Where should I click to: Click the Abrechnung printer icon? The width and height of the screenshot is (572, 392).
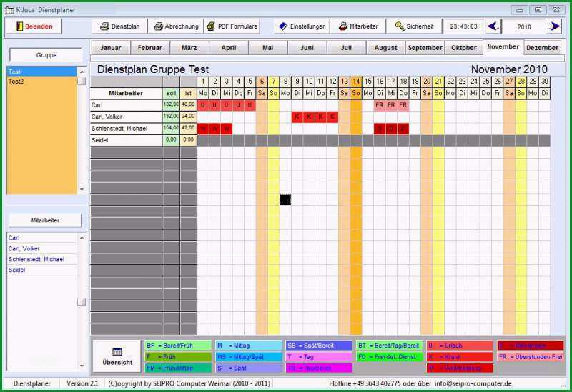(158, 26)
